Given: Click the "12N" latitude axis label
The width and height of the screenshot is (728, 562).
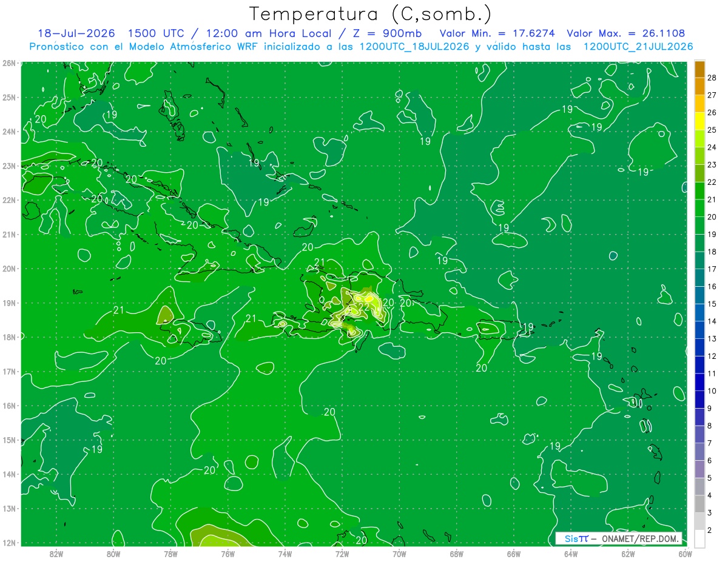Looking at the screenshot, I should coord(8,543).
